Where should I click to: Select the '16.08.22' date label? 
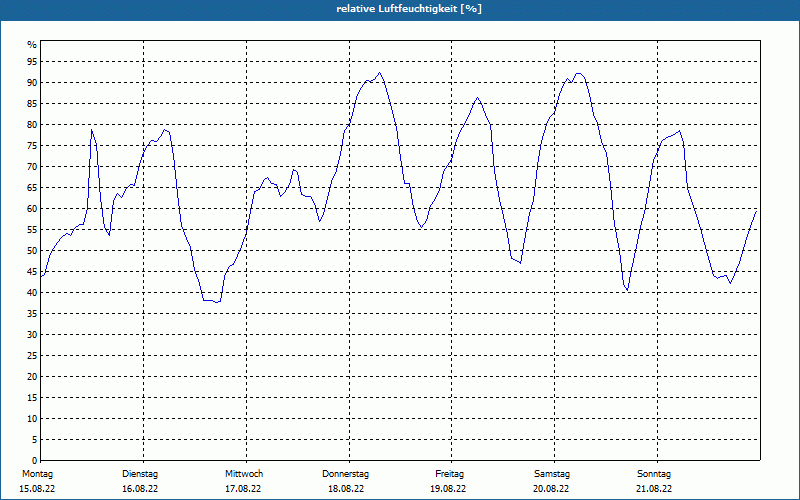(140, 489)
